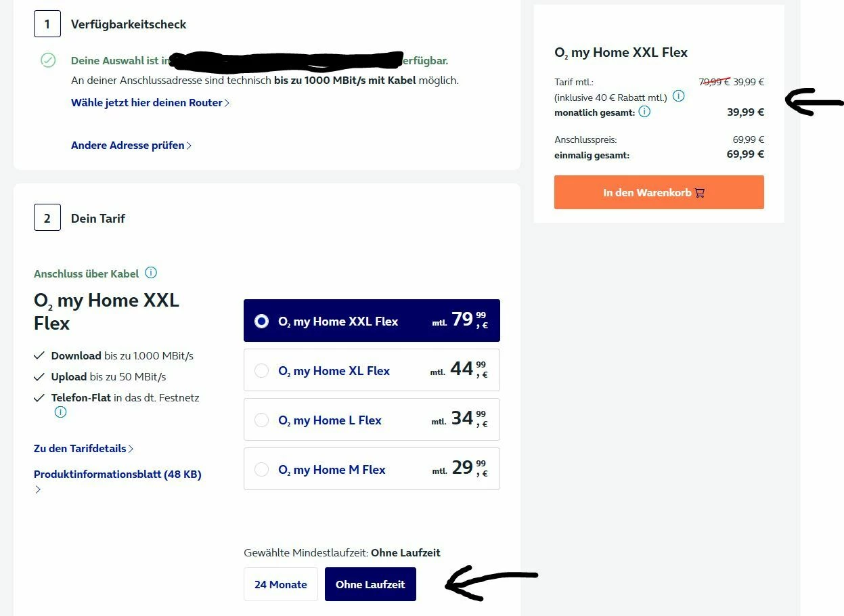The height and width of the screenshot is (616, 844).
Task: Open Produktinformationsblatt (48 KB) link
Action: tap(118, 475)
